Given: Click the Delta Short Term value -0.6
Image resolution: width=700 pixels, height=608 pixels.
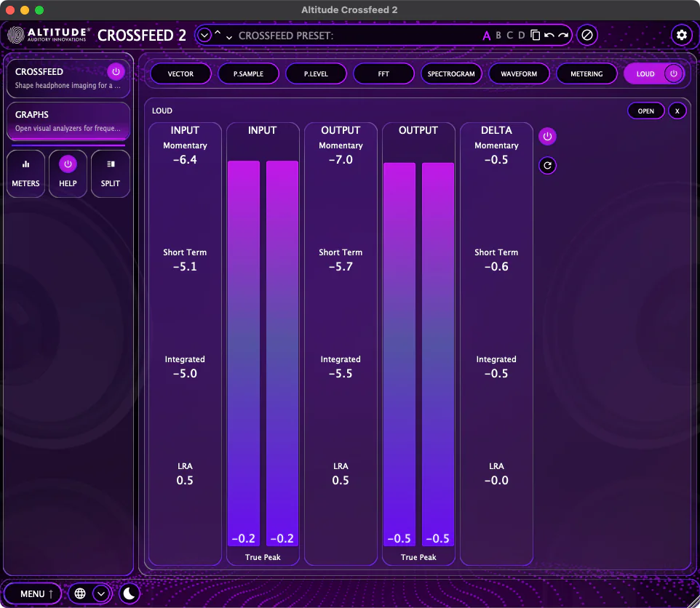Looking at the screenshot, I should [x=496, y=267].
